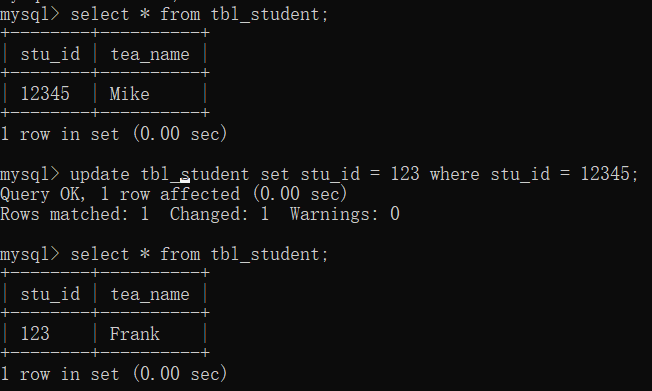Click the value 12345 in first result

45,94
